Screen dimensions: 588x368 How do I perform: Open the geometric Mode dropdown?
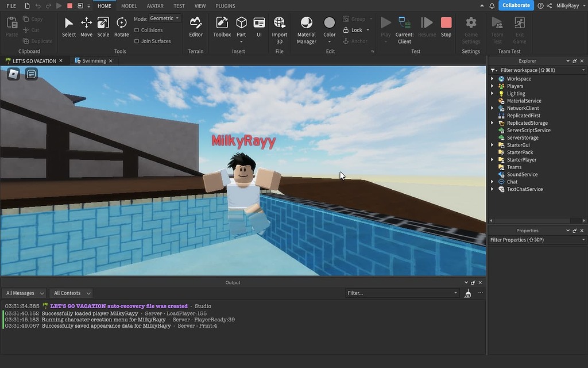pyautogui.click(x=164, y=18)
